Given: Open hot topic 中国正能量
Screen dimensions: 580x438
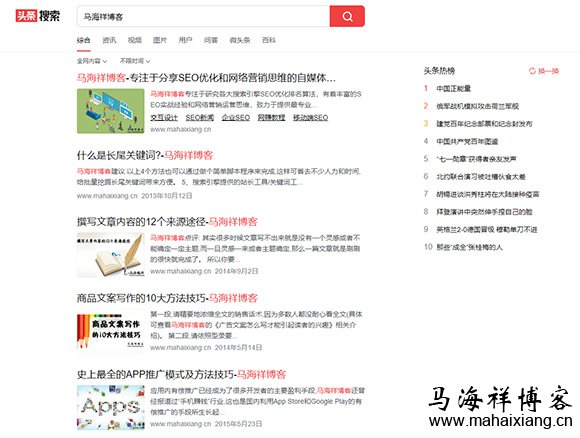Looking at the screenshot, I should coord(453,88).
